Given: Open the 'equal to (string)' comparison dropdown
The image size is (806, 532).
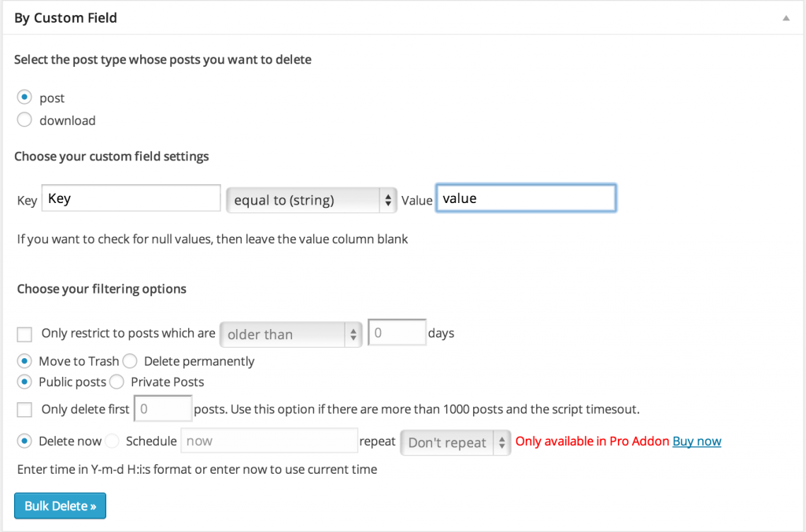Looking at the screenshot, I should click(x=311, y=200).
